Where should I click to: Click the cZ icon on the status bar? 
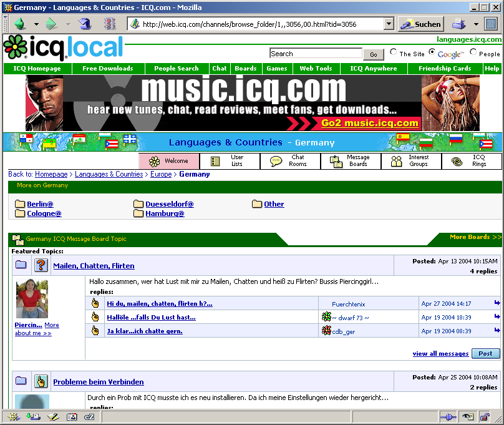[x=90, y=416]
